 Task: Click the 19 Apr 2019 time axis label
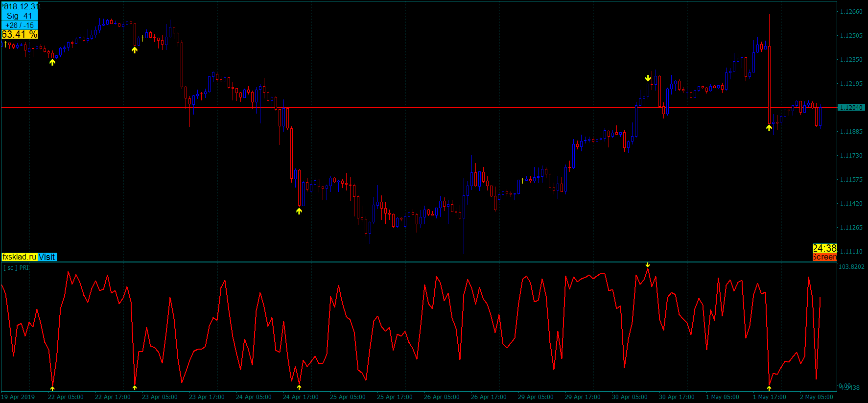(18, 397)
